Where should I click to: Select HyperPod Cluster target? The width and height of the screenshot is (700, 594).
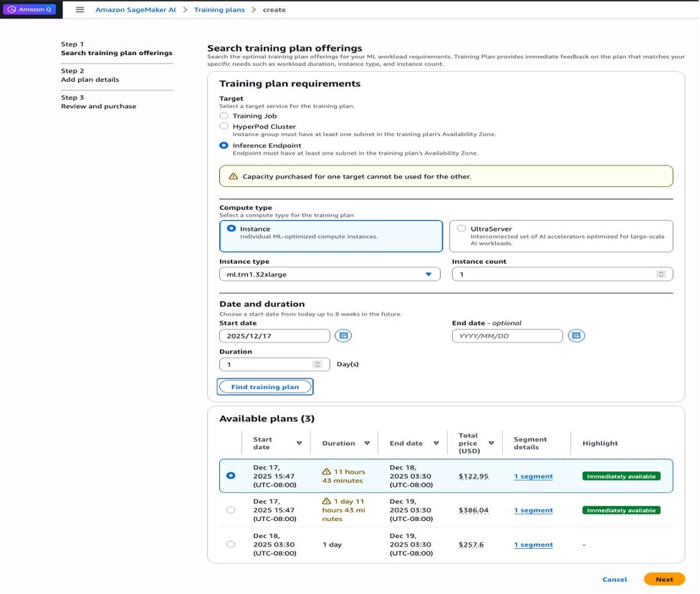pos(223,127)
